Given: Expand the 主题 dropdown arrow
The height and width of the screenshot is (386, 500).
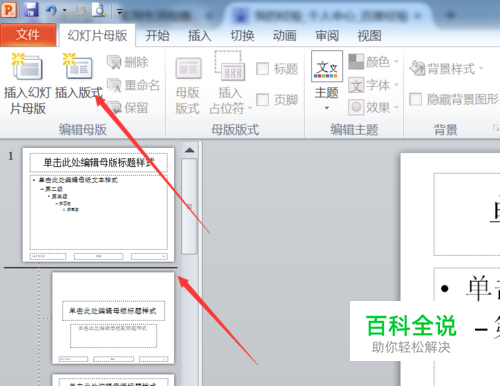Looking at the screenshot, I should [x=327, y=108].
